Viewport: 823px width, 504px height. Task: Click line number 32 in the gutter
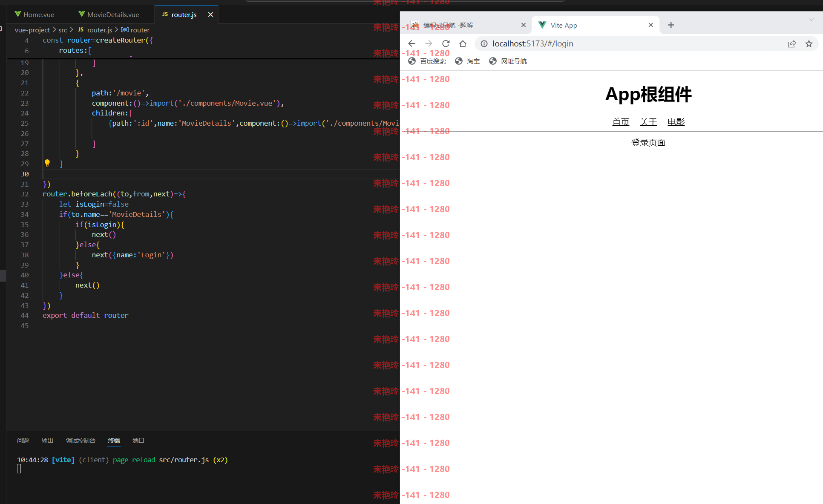tap(25, 194)
